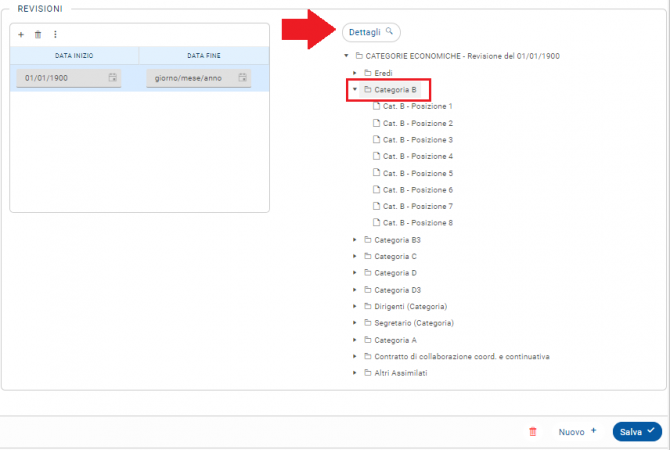The width and height of the screenshot is (670, 450).
Task: Select Cat. B - Posizione 8 label
Action: (x=418, y=223)
